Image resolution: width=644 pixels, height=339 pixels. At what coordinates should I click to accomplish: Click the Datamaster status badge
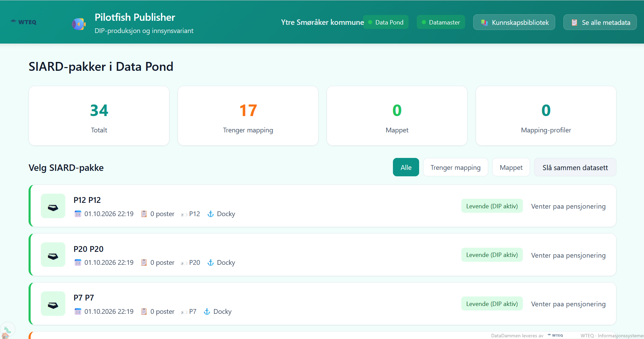pos(441,22)
